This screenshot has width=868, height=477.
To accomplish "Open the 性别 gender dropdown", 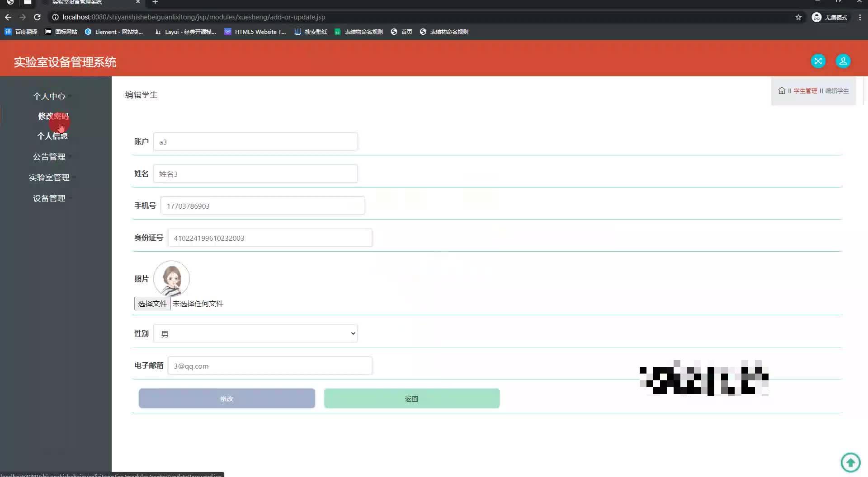I will [x=255, y=334].
